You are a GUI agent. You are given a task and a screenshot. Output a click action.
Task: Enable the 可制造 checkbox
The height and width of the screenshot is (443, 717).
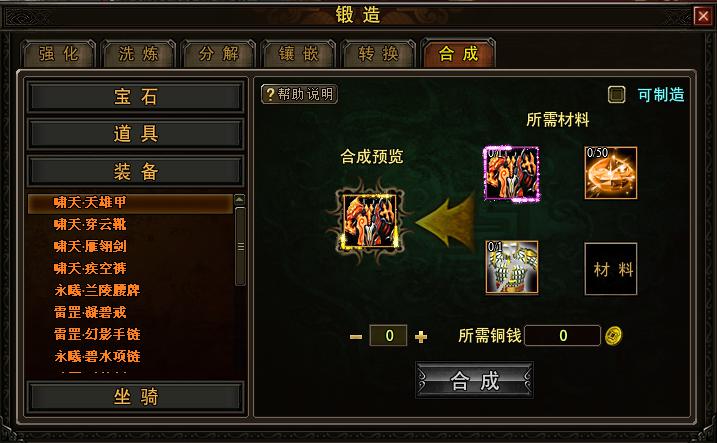pyautogui.click(x=616, y=95)
